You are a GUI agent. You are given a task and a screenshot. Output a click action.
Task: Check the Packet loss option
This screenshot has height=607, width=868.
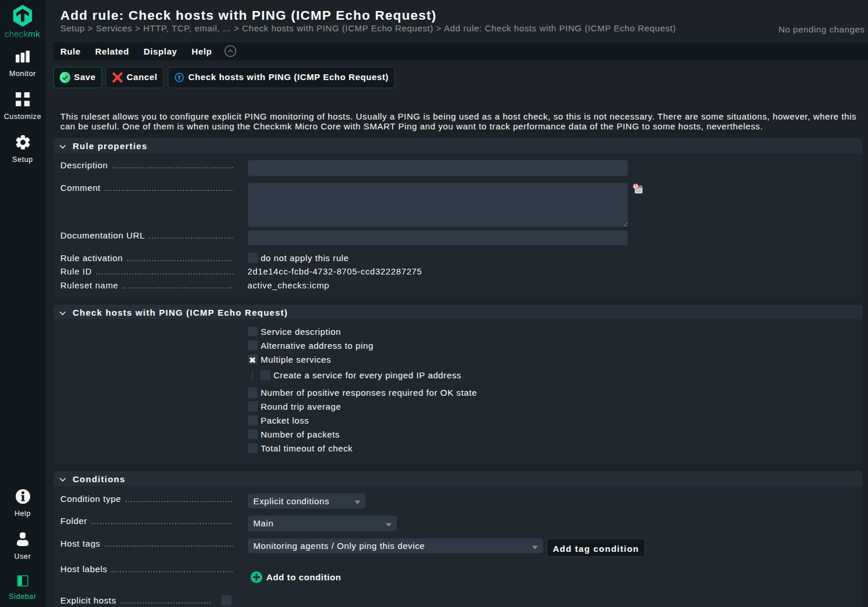pos(252,421)
